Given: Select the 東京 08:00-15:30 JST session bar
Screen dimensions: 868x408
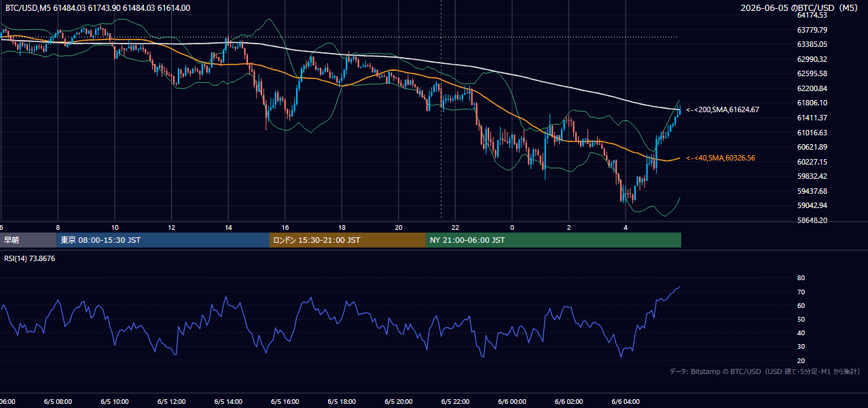Looking at the screenshot, I should coord(163,240).
